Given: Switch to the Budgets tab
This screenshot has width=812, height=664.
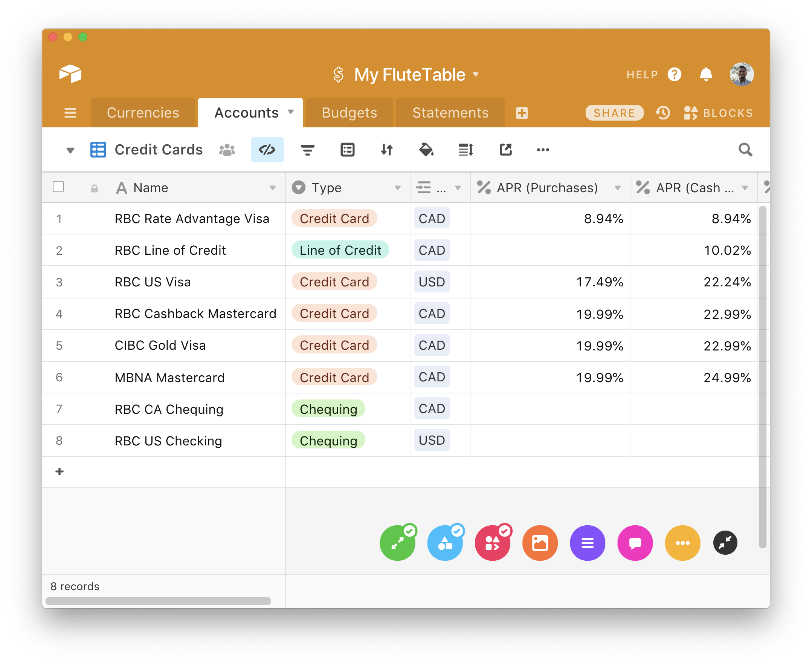Looking at the screenshot, I should 349,113.
